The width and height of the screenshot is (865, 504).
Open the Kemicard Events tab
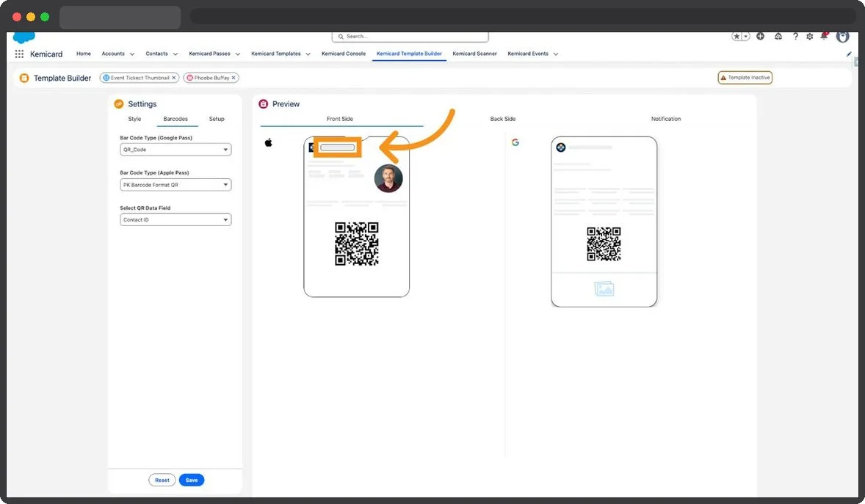pyautogui.click(x=528, y=54)
